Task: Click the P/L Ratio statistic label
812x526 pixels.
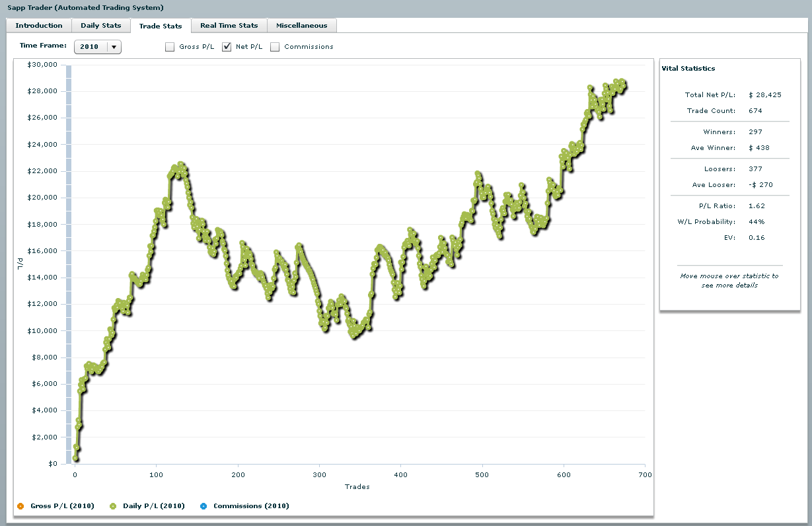Action: tap(718, 206)
